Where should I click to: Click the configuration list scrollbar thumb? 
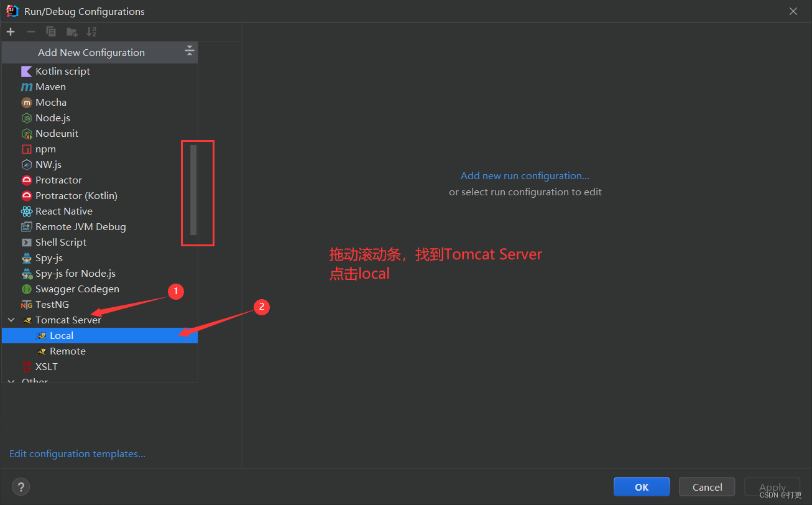[193, 190]
